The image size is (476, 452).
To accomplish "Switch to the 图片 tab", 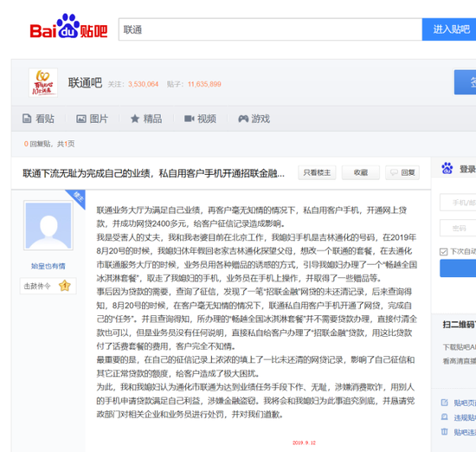I will [x=92, y=119].
